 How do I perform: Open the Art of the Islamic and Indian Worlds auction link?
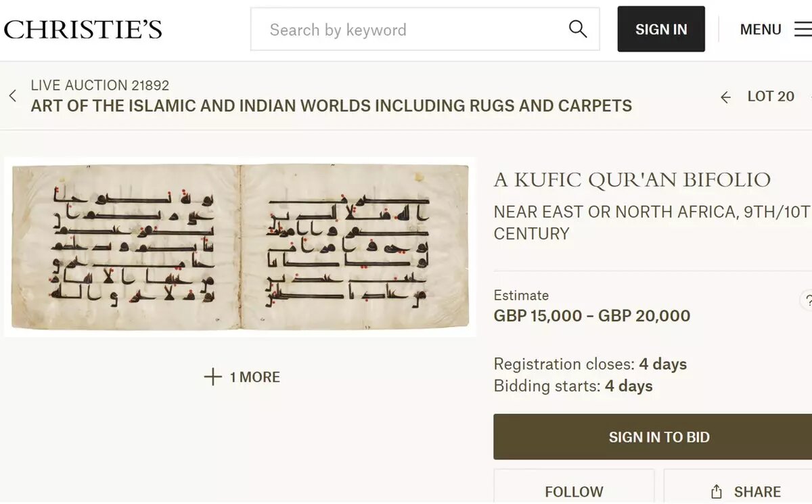[x=331, y=106]
